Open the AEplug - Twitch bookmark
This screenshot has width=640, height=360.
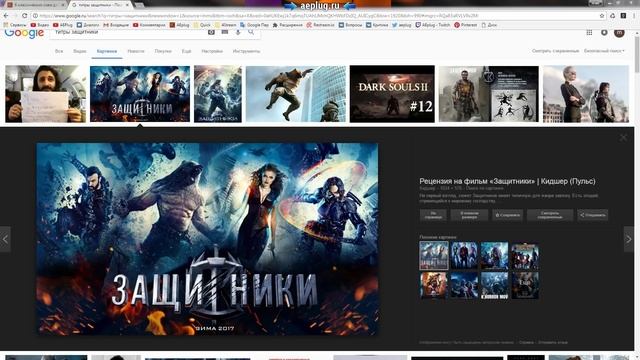(x=433, y=25)
